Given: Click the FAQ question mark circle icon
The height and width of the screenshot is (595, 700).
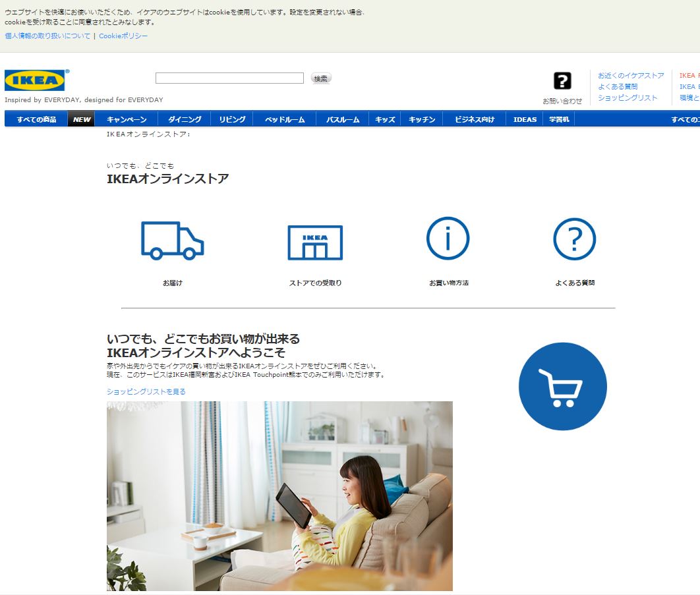Looking at the screenshot, I should (574, 239).
